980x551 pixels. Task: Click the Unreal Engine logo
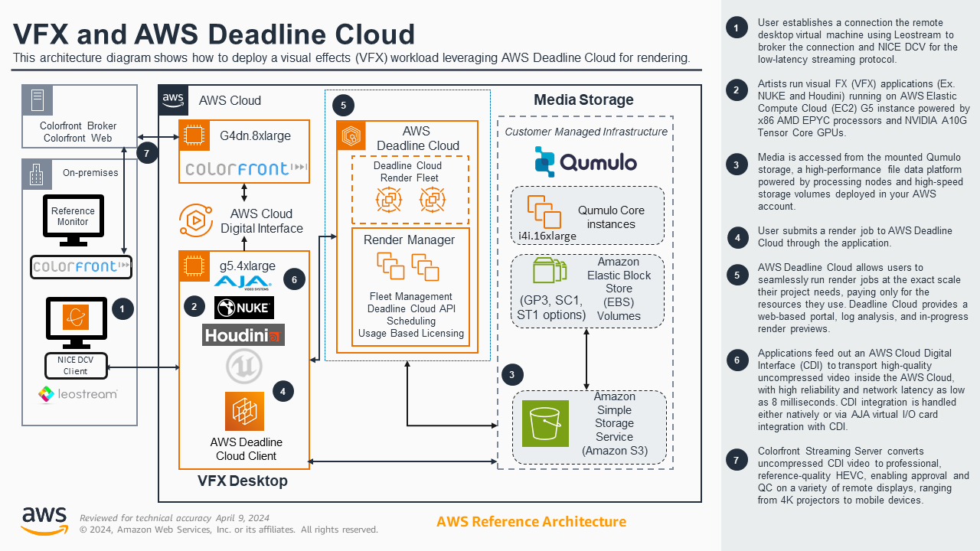pyautogui.click(x=244, y=367)
